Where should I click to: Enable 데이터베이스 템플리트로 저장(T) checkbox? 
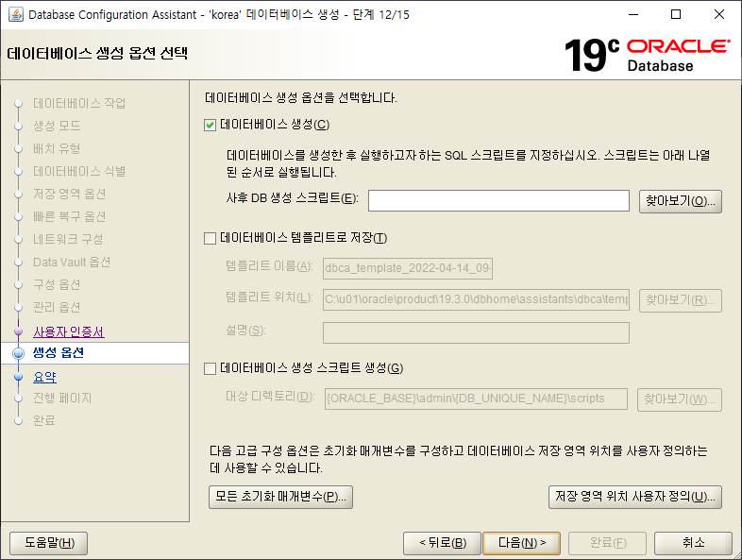tap(210, 238)
